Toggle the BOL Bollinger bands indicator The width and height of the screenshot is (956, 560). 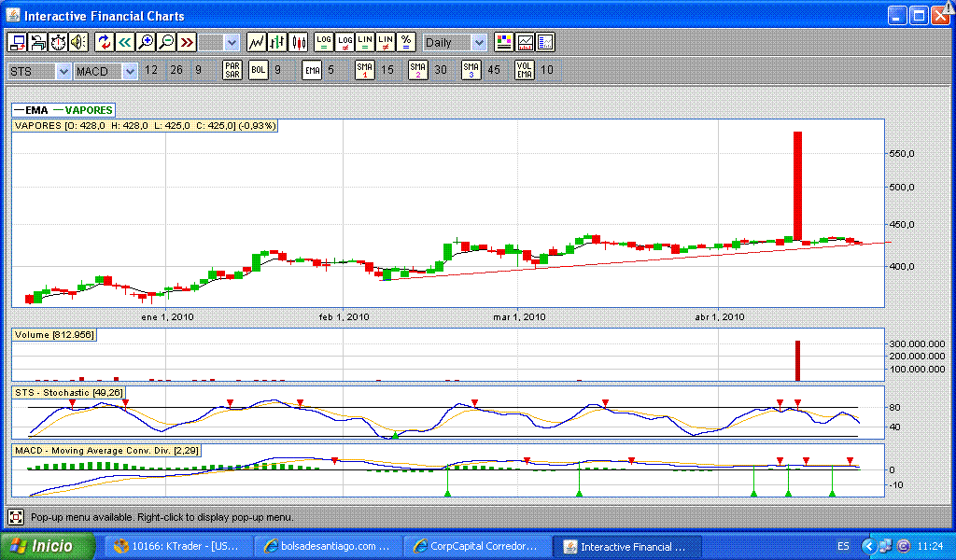(x=259, y=70)
